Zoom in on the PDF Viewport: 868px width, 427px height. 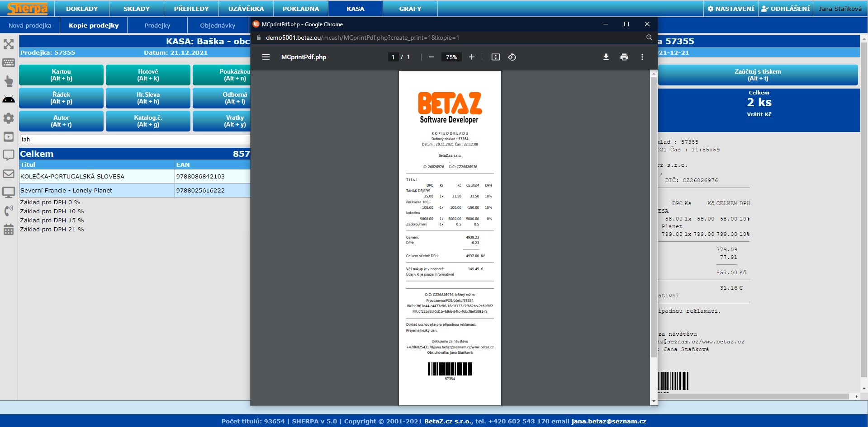(471, 57)
